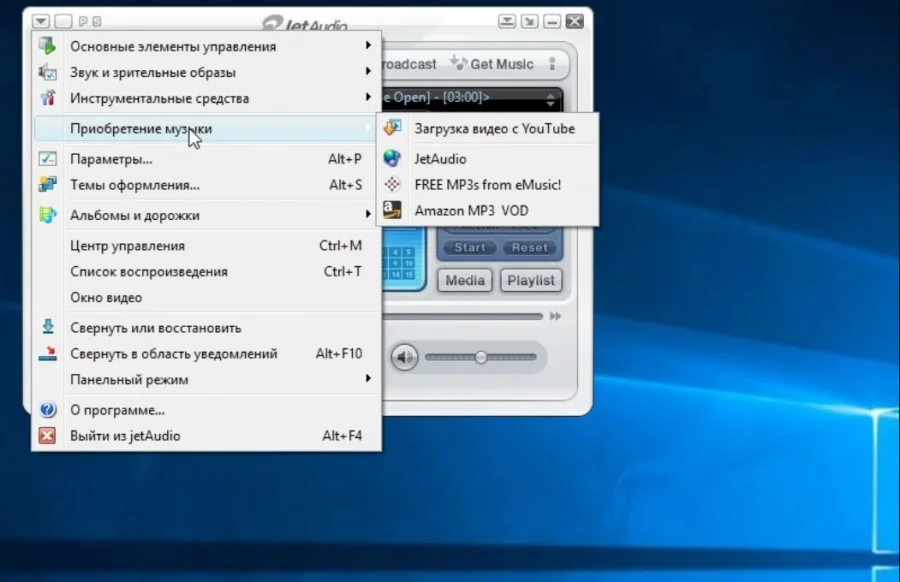Click the P button in title bar
The width and height of the screenshot is (900, 582).
pyautogui.click(x=83, y=21)
